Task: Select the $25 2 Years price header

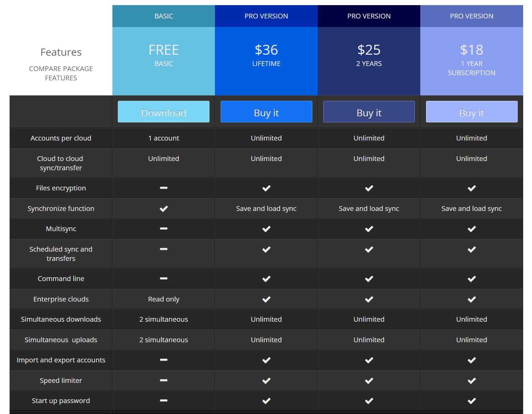Action: [x=369, y=61]
